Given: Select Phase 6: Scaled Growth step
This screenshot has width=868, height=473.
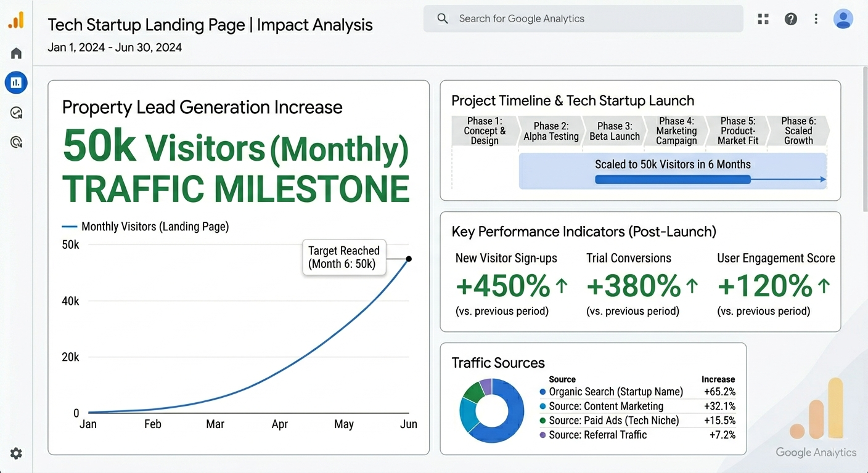Looking at the screenshot, I should (x=798, y=131).
